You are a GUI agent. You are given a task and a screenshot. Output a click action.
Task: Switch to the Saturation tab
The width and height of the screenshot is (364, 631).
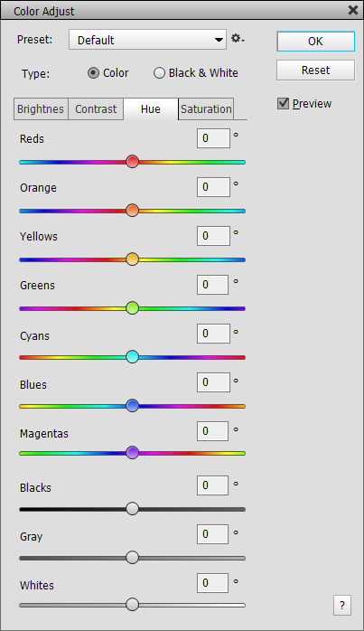[206, 109]
